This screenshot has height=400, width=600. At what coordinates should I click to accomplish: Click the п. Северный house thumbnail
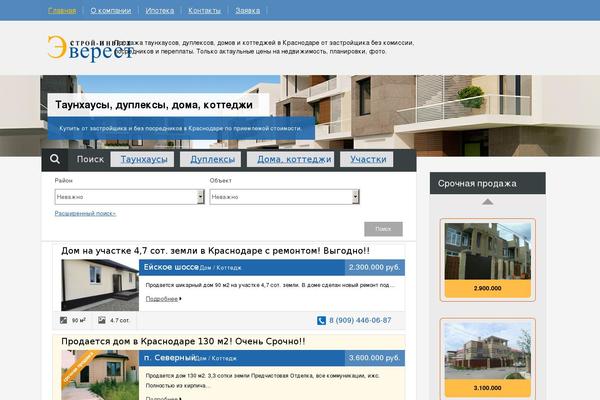point(100,375)
